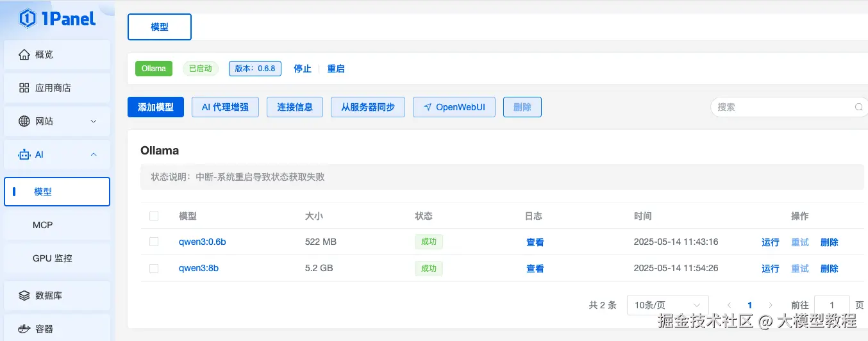Click the 共 2 条 total count text

click(x=603, y=306)
